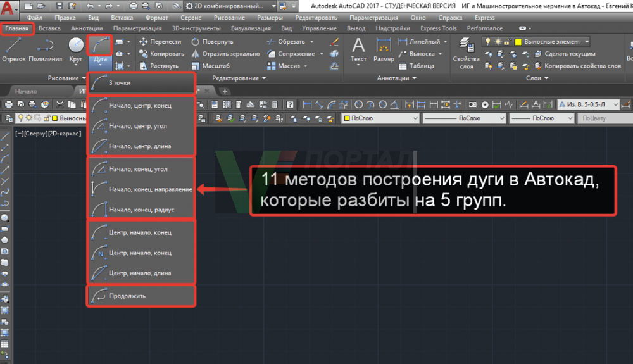Toggle the layer lightbulb on/off in ribbon layer box

pos(487,42)
